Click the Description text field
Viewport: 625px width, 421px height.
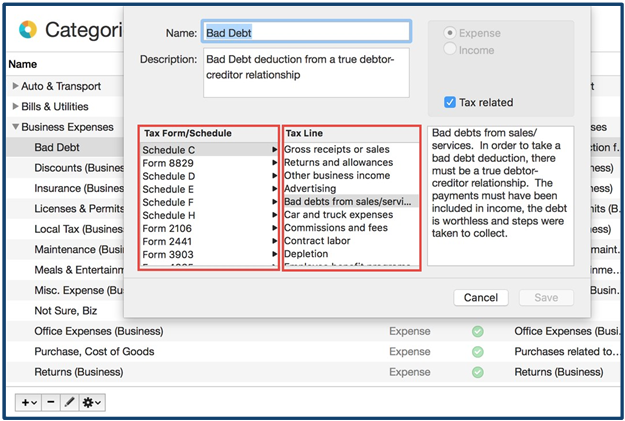tap(306, 72)
